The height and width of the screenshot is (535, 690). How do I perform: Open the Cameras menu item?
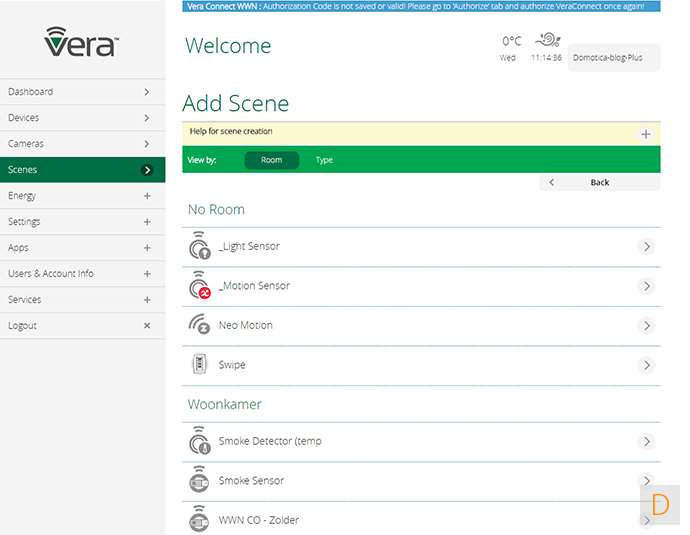click(x=82, y=144)
